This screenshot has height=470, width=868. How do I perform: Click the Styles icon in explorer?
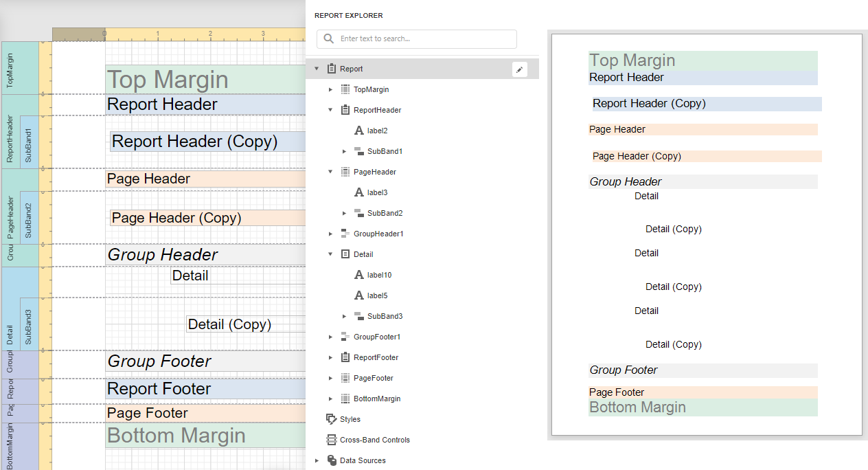332,419
